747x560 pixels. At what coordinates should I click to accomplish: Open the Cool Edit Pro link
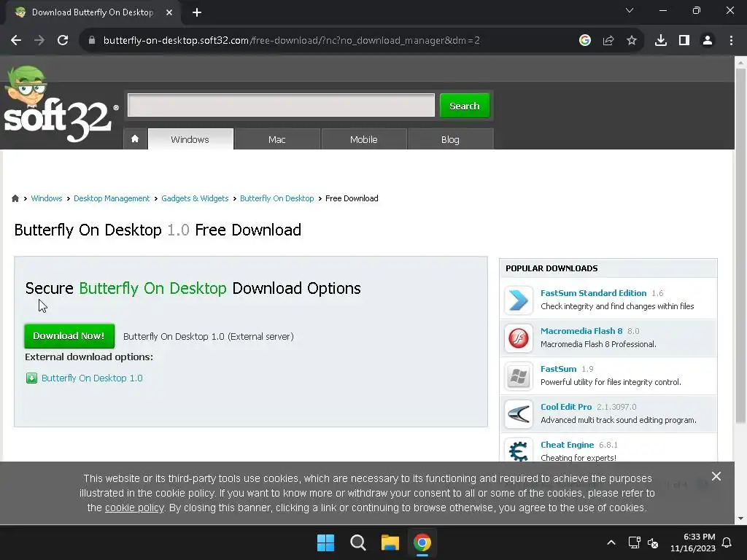coord(566,407)
